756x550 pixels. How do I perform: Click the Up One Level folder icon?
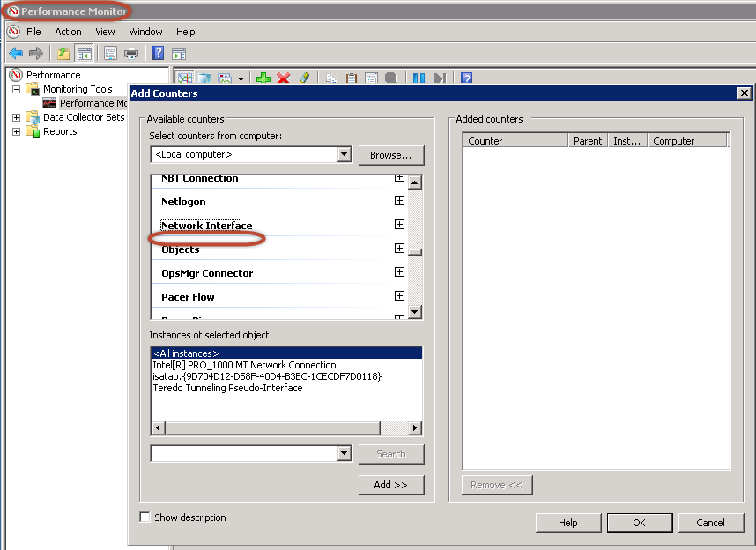tap(63, 53)
